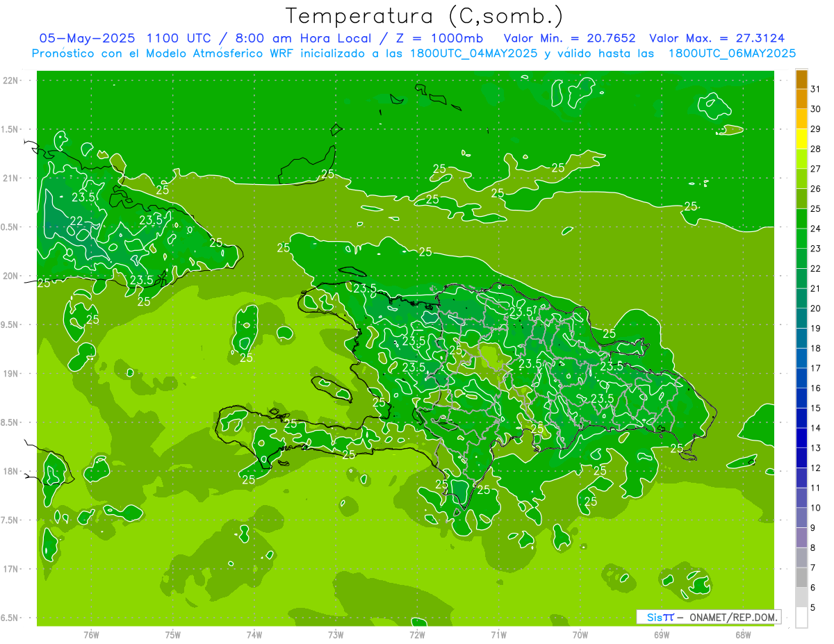834x644 pixels.
Task: Select the '70W' longitude axis label
Action: 580,634
